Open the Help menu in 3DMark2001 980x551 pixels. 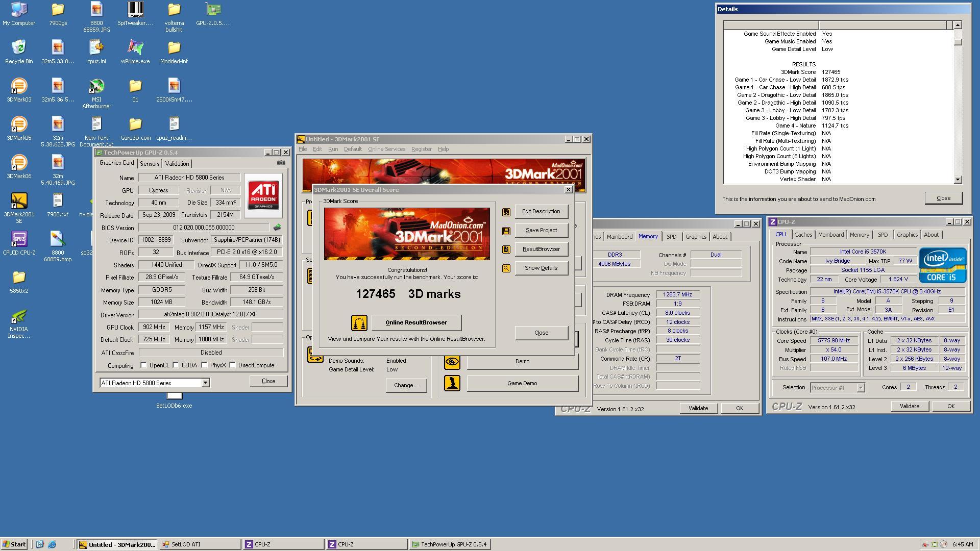click(x=443, y=149)
